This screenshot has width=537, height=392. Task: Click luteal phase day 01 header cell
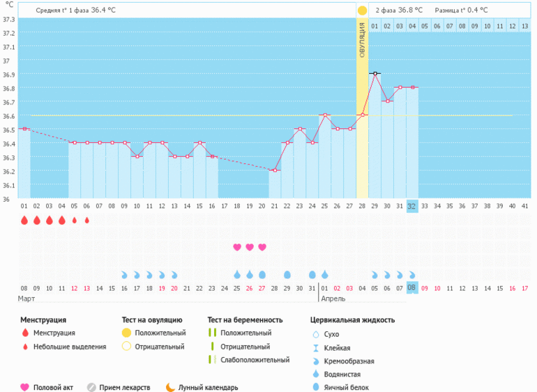tap(375, 26)
